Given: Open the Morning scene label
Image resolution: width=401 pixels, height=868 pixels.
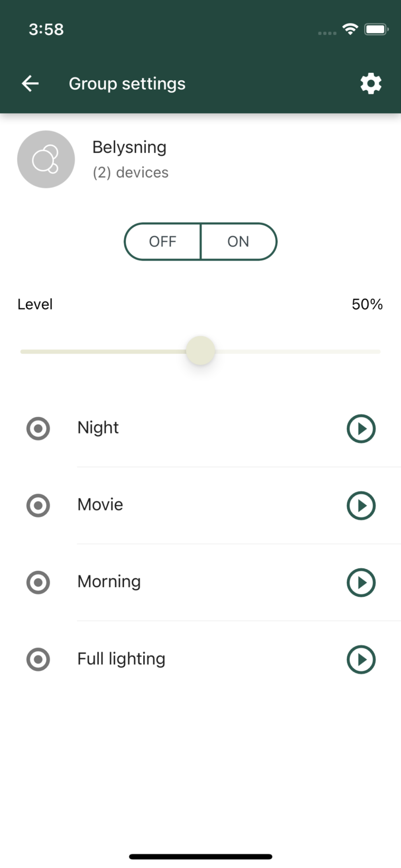Looking at the screenshot, I should point(109,582).
